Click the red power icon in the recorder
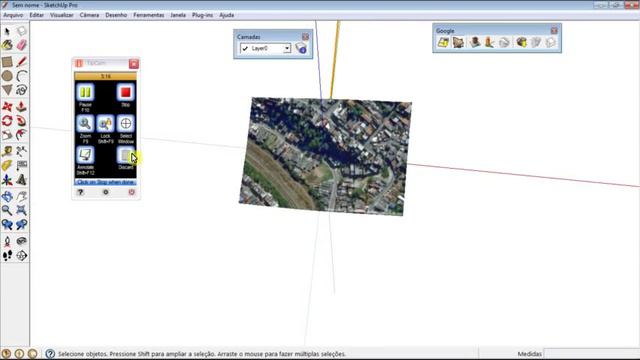 click(131, 192)
